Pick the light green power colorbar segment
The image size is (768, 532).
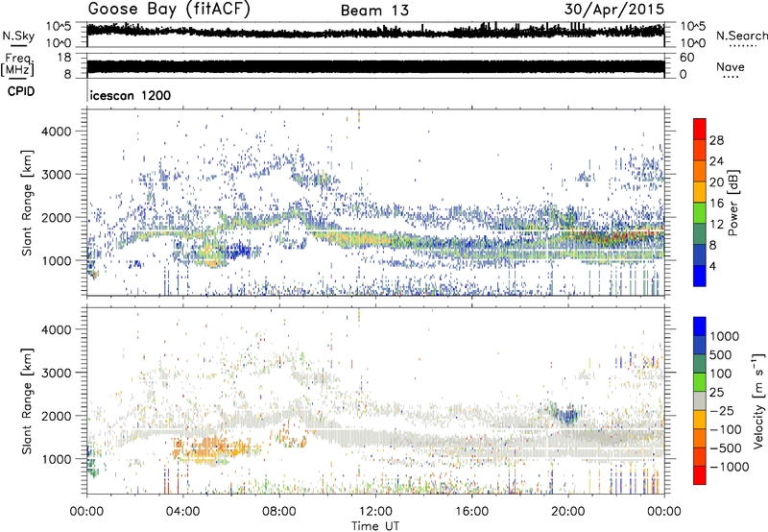(700, 212)
